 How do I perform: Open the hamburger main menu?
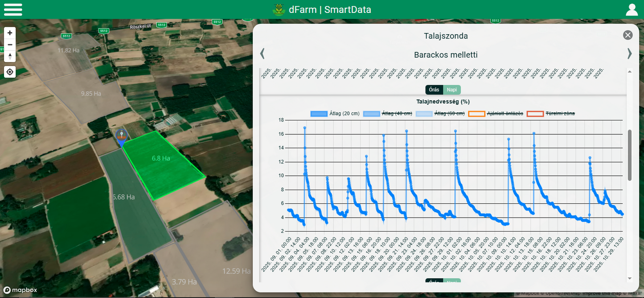click(x=13, y=9)
